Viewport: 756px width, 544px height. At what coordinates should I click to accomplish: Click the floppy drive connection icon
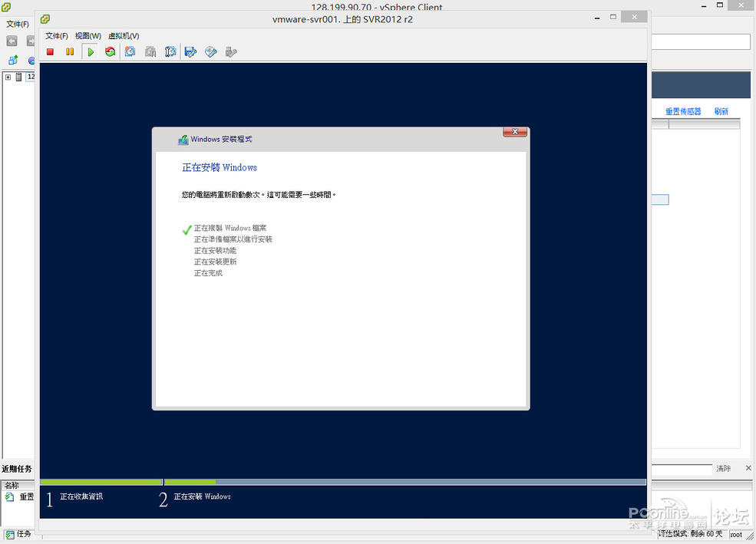190,51
